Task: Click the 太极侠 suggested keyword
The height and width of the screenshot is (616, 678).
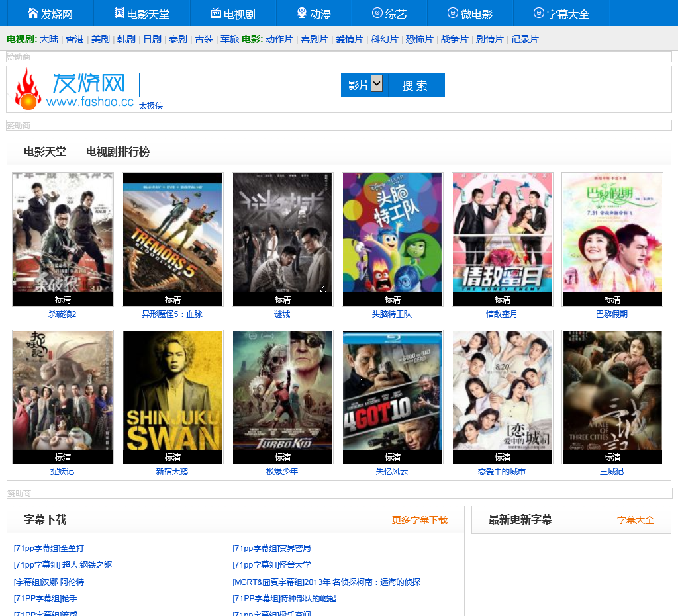Action: coord(151,105)
